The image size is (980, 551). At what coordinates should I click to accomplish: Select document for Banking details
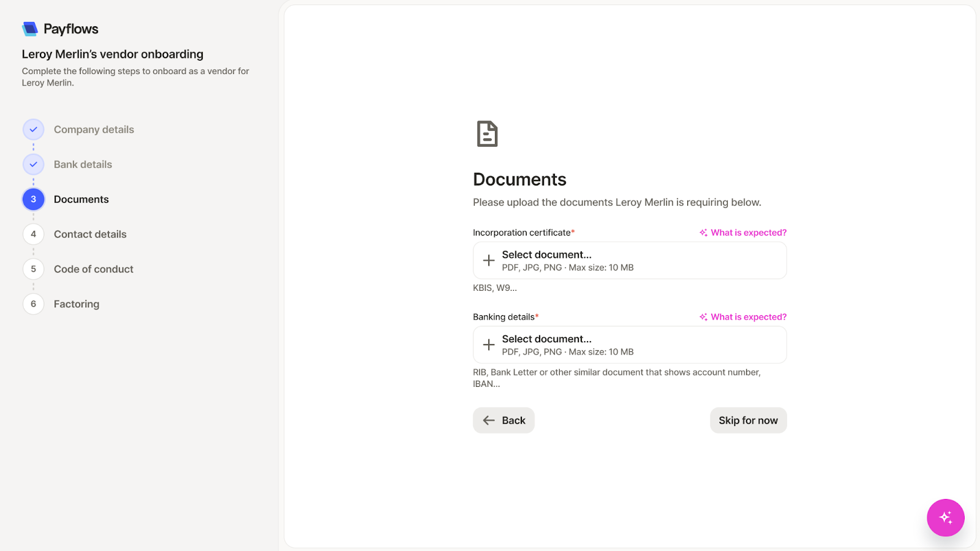[x=630, y=345]
